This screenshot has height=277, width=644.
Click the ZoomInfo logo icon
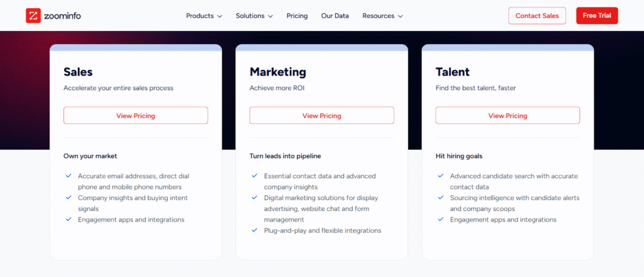click(x=33, y=16)
